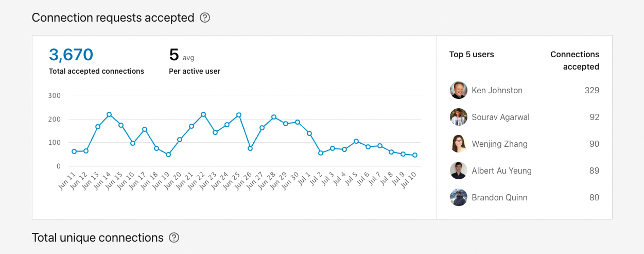Click the Jun 22 peak data point
Image resolution: width=644 pixels, height=254 pixels.
[x=203, y=114]
